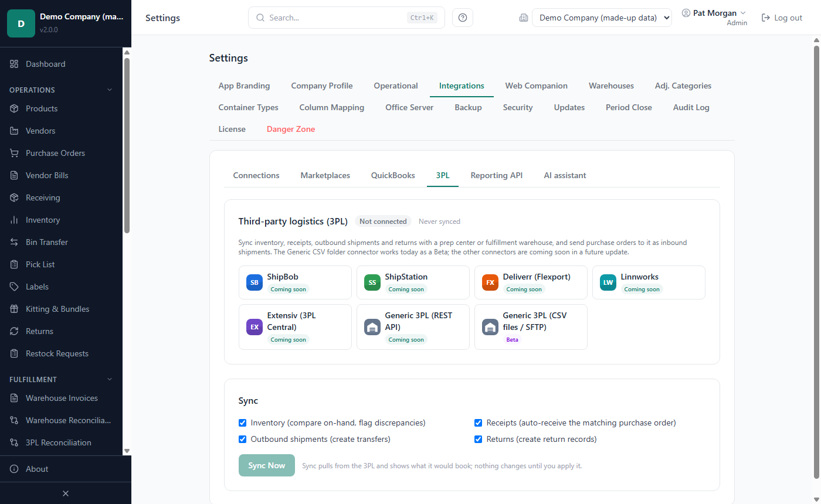The image size is (821, 504).
Task: Click the Extensiv EX logo icon
Action: coord(255,327)
